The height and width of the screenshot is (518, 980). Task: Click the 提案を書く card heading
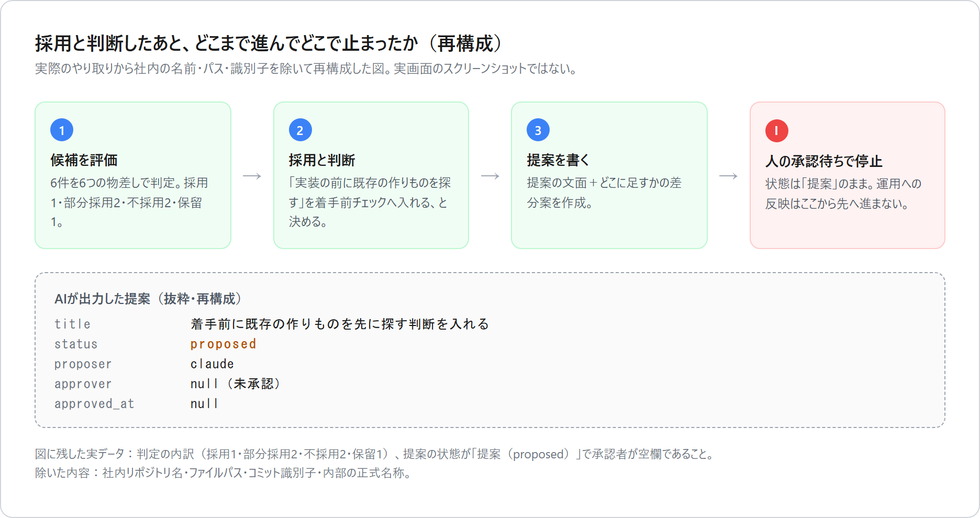pyautogui.click(x=559, y=160)
